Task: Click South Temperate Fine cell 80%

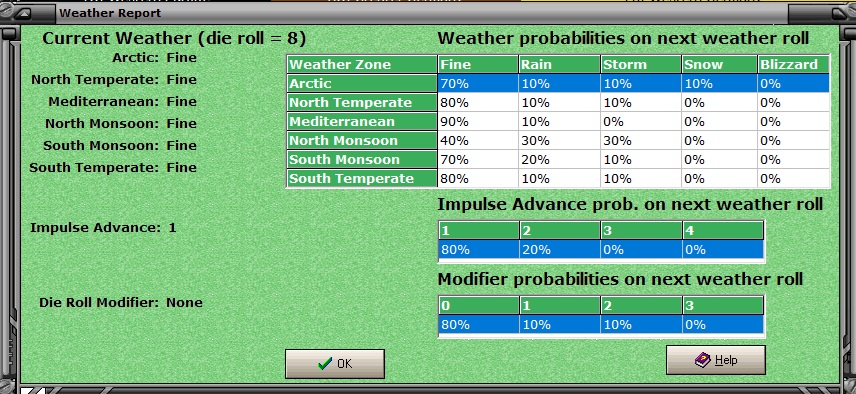Action: [x=478, y=178]
